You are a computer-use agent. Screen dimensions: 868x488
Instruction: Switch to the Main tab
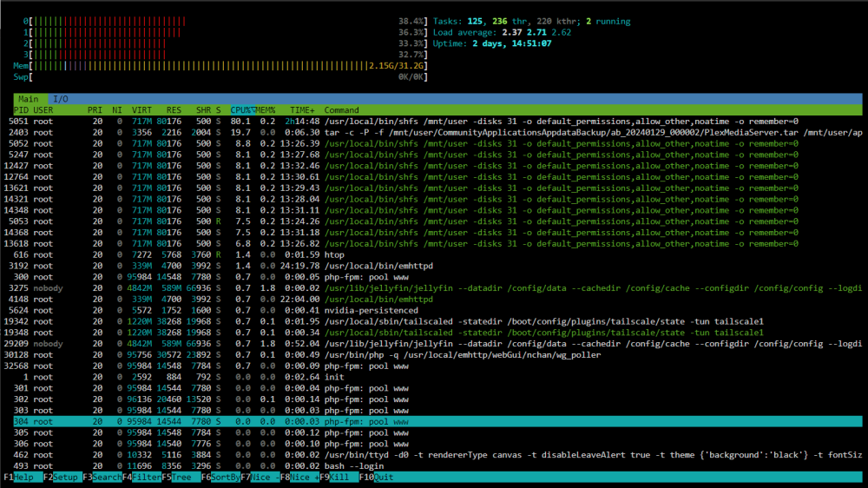coord(29,99)
